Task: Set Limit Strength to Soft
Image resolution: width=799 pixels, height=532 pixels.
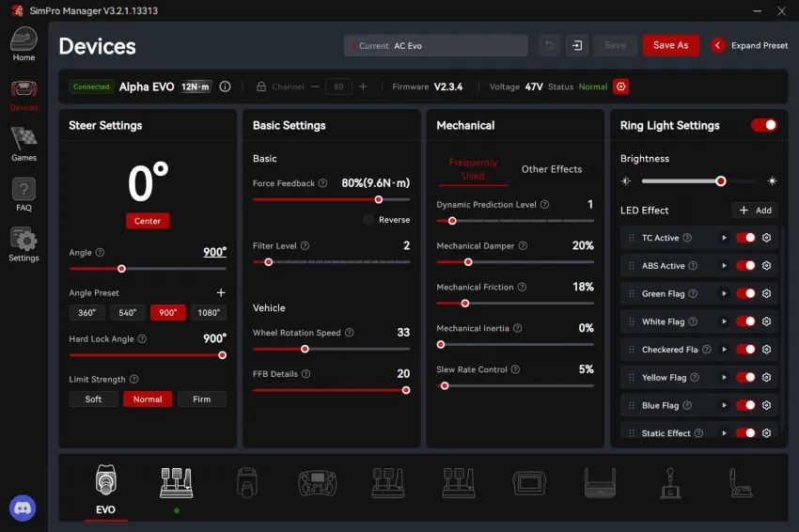Action: point(93,399)
